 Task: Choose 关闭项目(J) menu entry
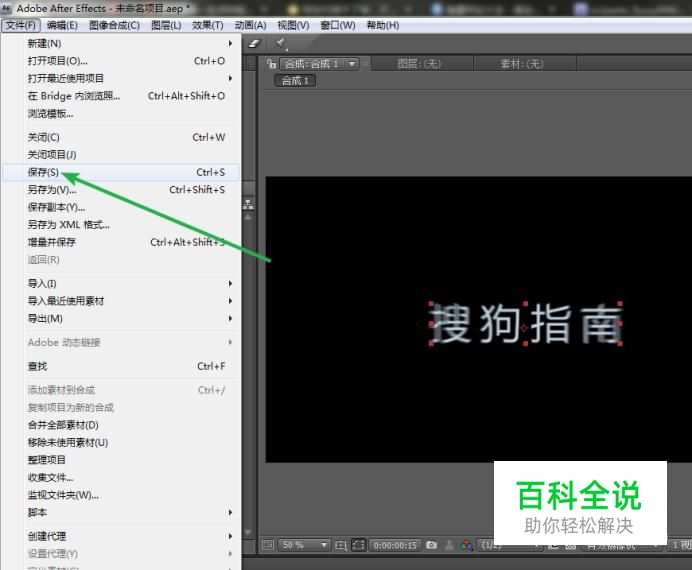coord(122,155)
